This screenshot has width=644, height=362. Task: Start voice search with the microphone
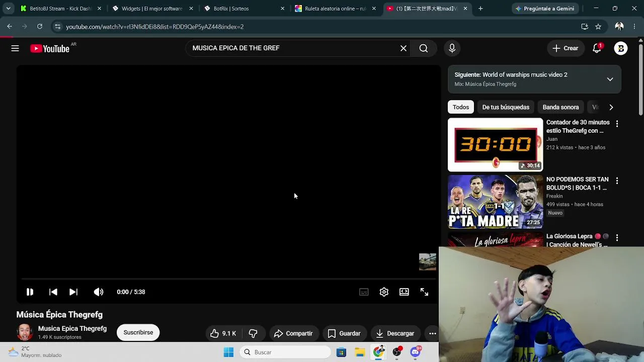tap(452, 48)
